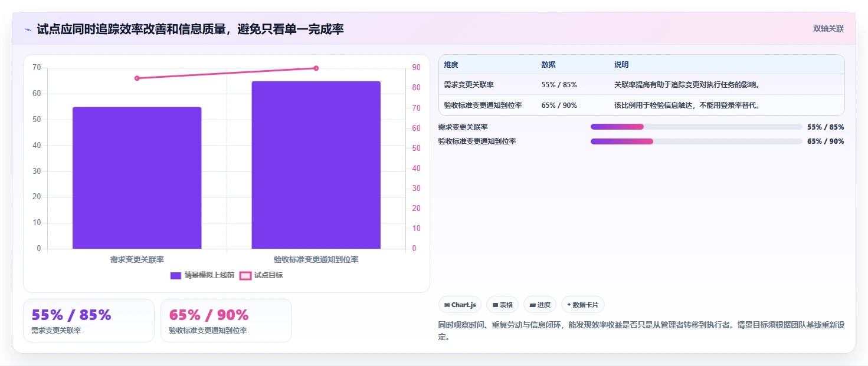Click the 双轴关联 tag in header
The width and height of the screenshot is (868, 366).
828,28
